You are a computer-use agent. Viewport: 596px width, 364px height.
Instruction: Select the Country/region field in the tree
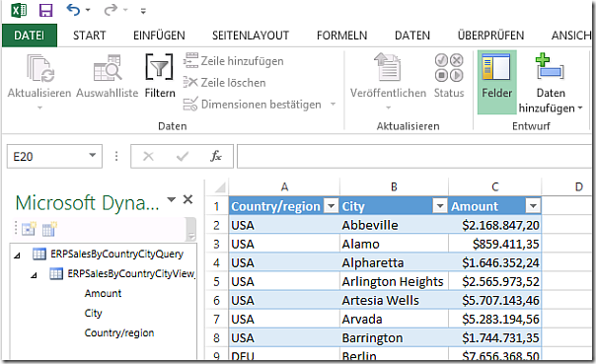[x=119, y=332]
